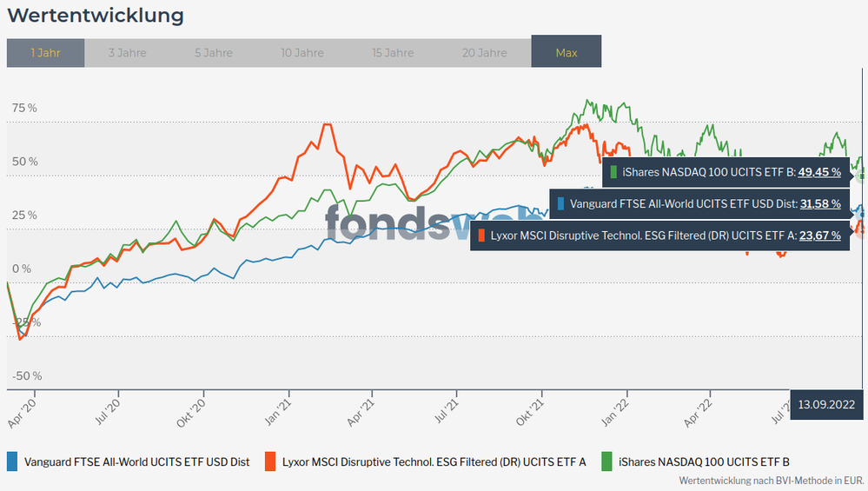Click the Vanguard 31,58 % tooltip value
Image resolution: width=868 pixels, height=491 pixels.
819,203
